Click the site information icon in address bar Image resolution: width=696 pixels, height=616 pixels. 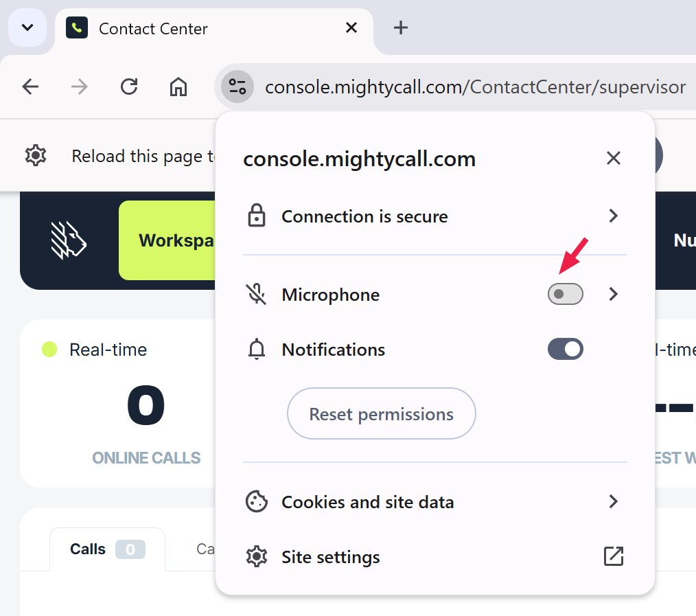click(x=237, y=87)
